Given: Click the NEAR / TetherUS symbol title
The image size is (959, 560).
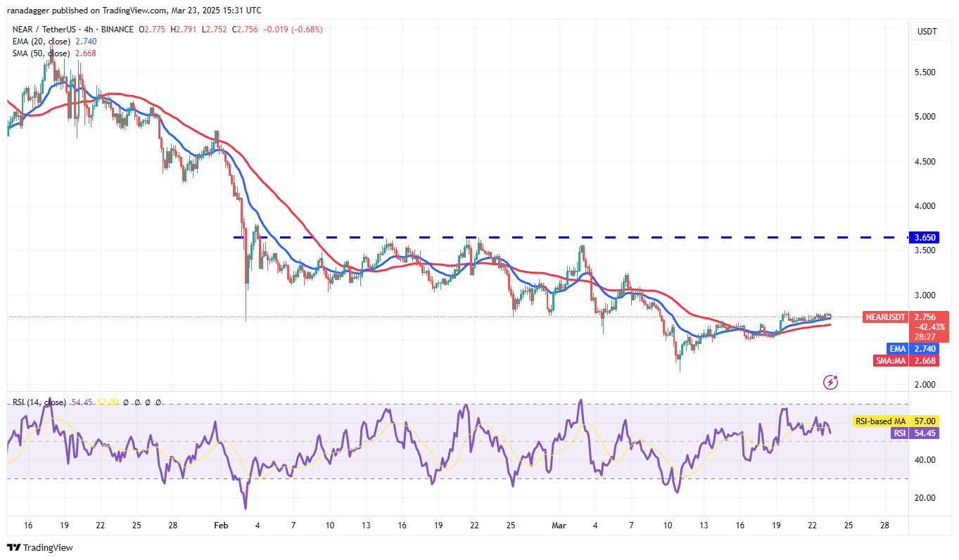Looking at the screenshot, I should point(49,30).
